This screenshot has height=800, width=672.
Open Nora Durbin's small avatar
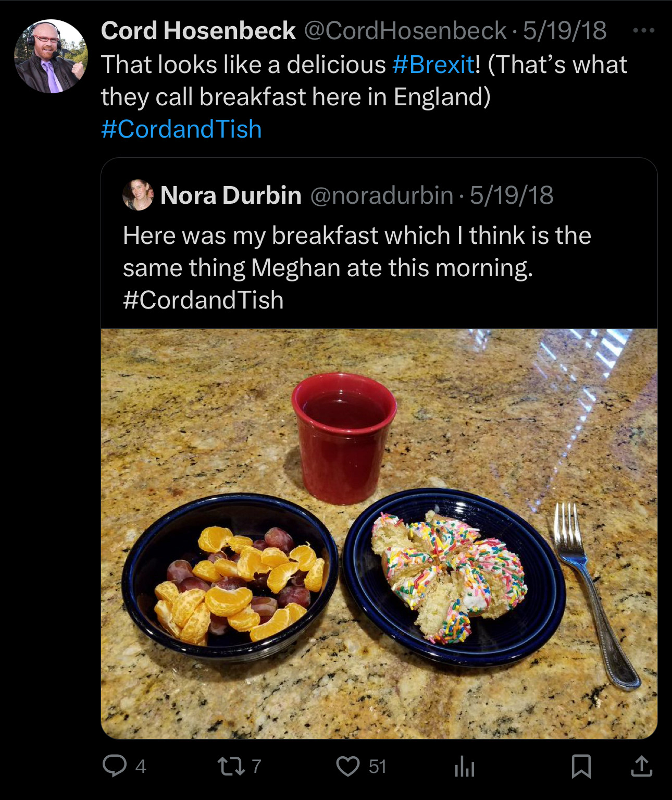138,195
